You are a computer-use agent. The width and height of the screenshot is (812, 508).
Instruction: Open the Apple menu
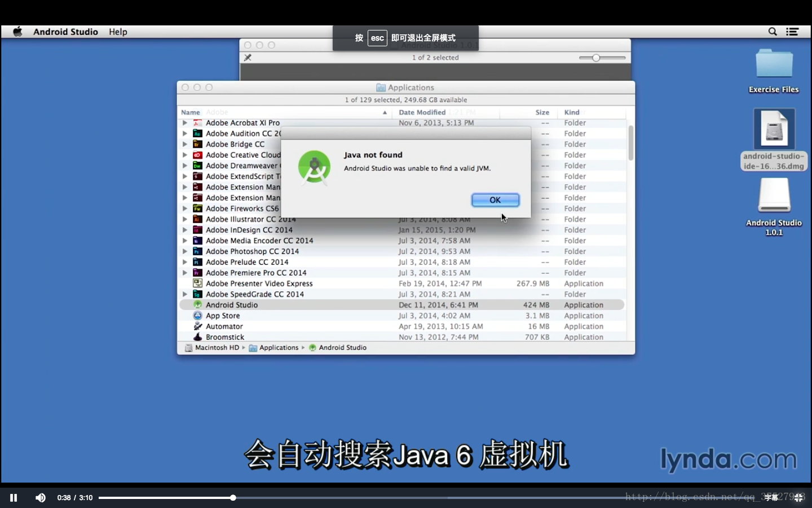pos(17,32)
